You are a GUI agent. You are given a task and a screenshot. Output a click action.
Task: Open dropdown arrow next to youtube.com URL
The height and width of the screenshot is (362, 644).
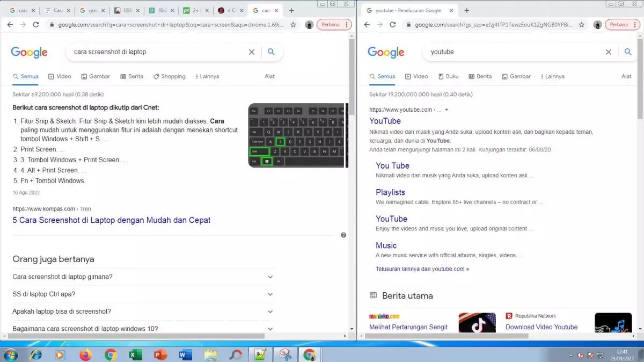tap(447, 110)
